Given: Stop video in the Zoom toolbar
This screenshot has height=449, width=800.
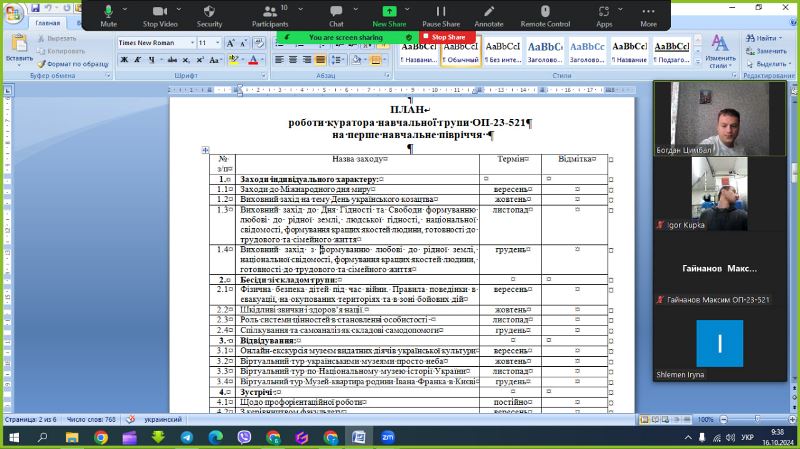Looking at the screenshot, I should [160, 16].
